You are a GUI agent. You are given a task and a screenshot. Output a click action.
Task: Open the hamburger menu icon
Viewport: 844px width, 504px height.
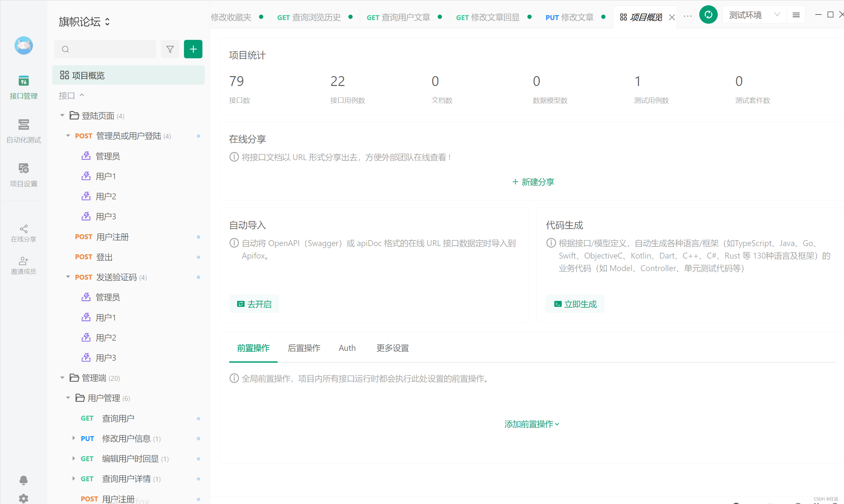click(x=796, y=15)
